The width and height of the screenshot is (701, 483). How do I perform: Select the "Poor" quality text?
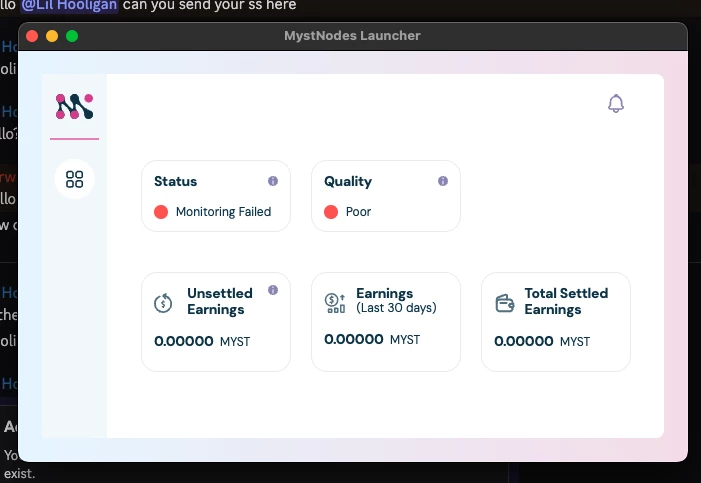[359, 212]
